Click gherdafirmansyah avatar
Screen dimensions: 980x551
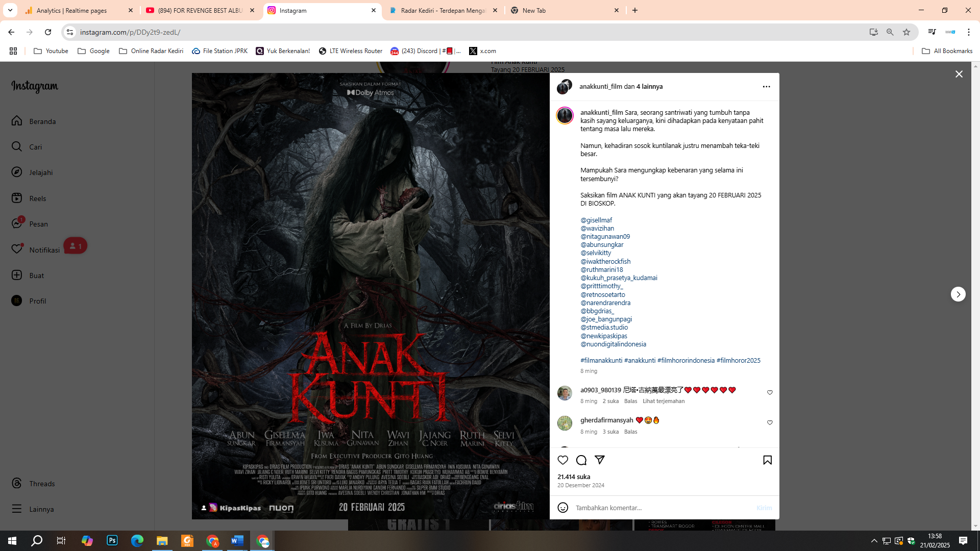[x=565, y=423]
